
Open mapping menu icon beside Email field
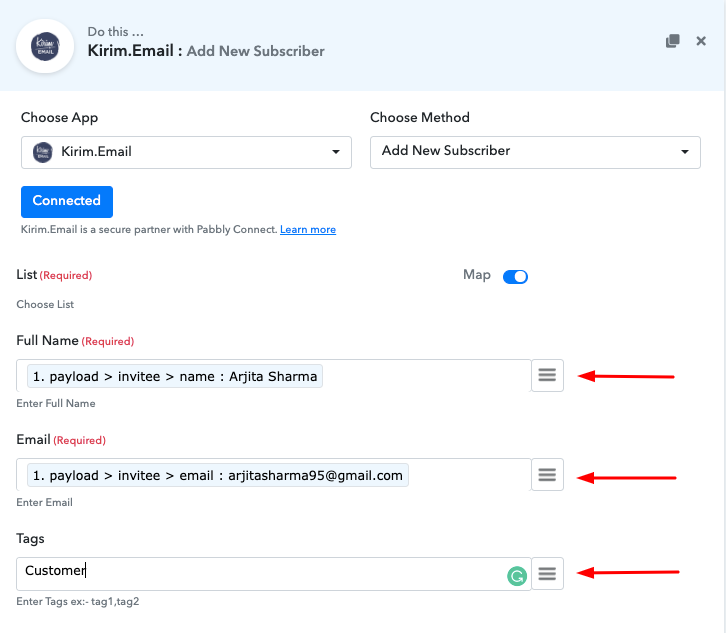pyautogui.click(x=547, y=475)
